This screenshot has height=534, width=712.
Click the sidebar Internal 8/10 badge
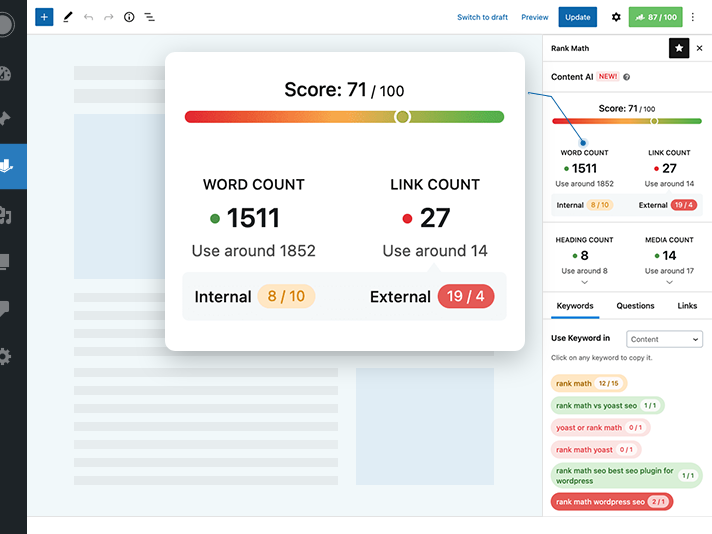(x=599, y=205)
